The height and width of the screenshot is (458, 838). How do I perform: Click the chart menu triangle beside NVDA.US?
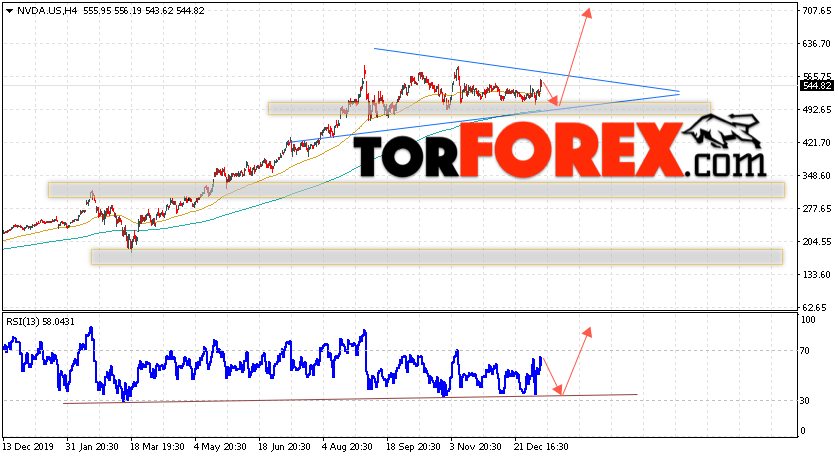tap(10, 11)
